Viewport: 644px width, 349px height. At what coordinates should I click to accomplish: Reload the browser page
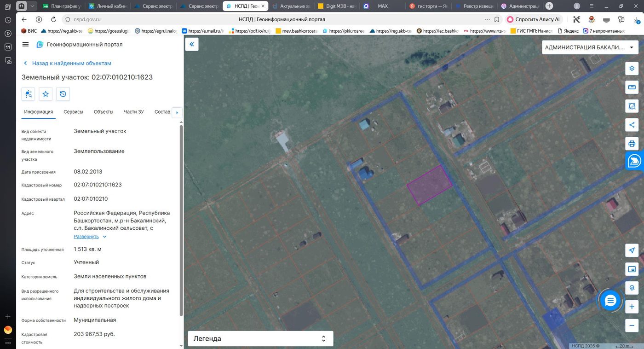[53, 19]
